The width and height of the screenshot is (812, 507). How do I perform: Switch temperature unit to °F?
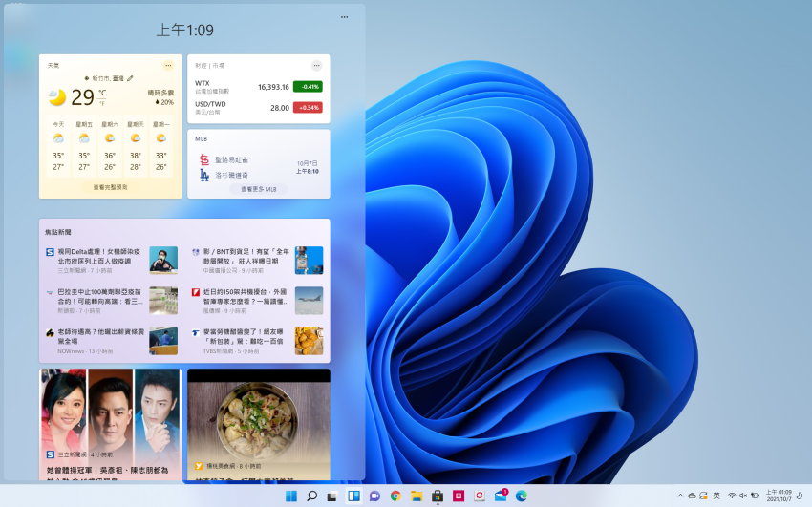(x=102, y=103)
